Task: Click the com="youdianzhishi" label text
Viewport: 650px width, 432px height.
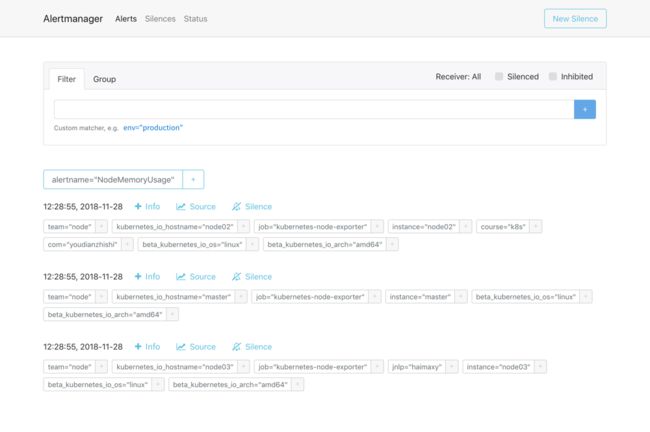Action: coord(82,245)
